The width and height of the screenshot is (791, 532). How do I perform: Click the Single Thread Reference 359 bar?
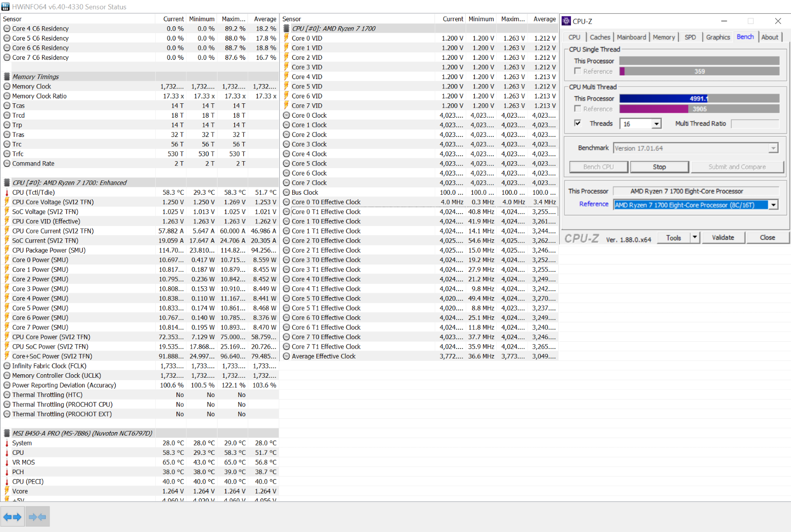point(699,71)
